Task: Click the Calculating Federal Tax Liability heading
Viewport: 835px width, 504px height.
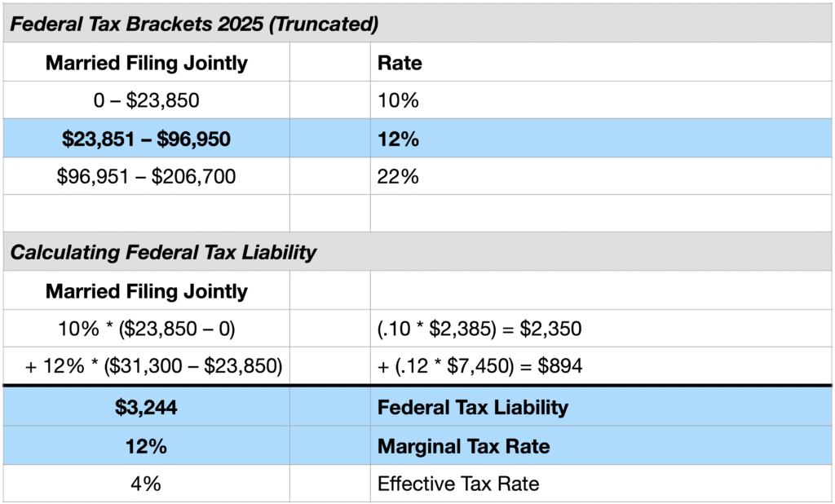Action: tap(163, 252)
